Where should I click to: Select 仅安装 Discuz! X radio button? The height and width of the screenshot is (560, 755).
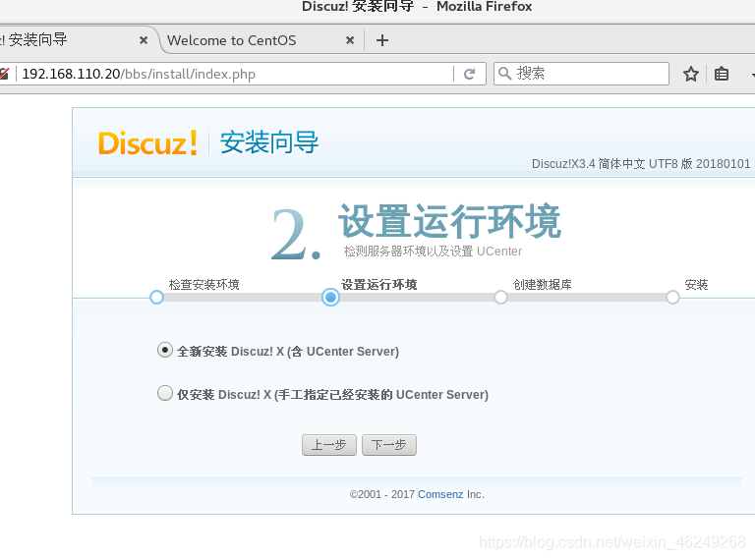click(x=165, y=393)
